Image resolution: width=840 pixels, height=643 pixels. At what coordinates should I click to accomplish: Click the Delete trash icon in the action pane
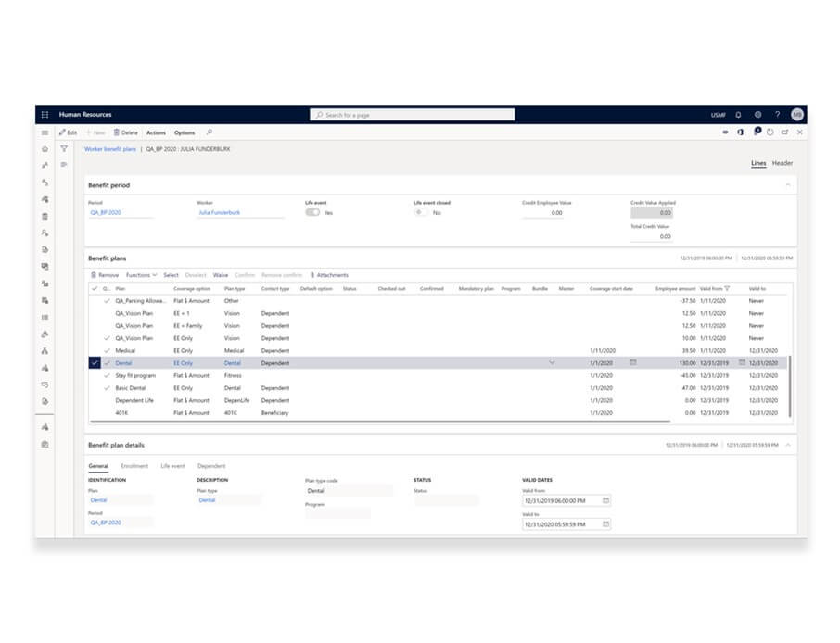[117, 132]
